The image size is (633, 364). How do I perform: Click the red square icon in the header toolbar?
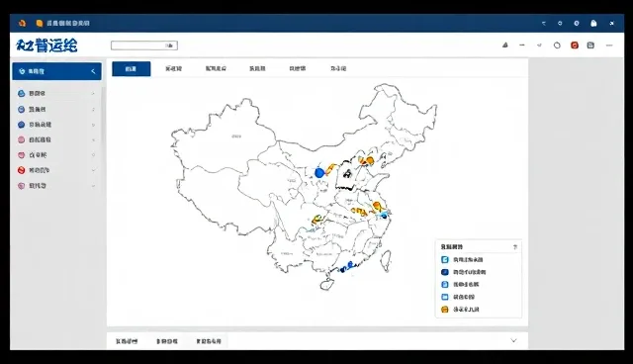(575, 45)
